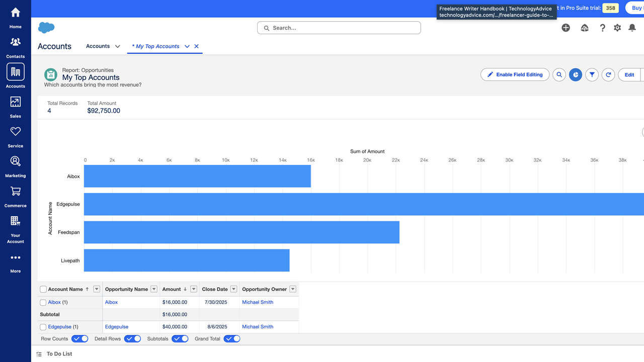
Task: Refresh the report
Action: tap(608, 75)
